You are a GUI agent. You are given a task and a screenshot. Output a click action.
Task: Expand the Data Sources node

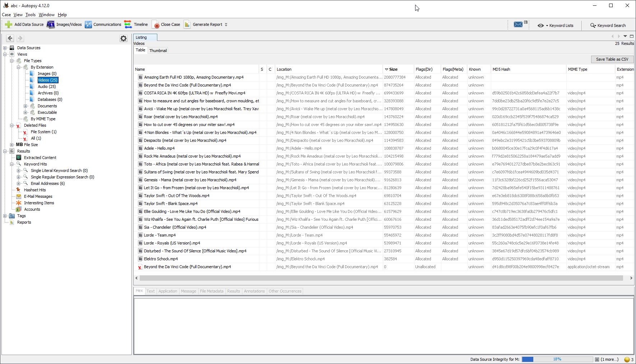pos(5,48)
